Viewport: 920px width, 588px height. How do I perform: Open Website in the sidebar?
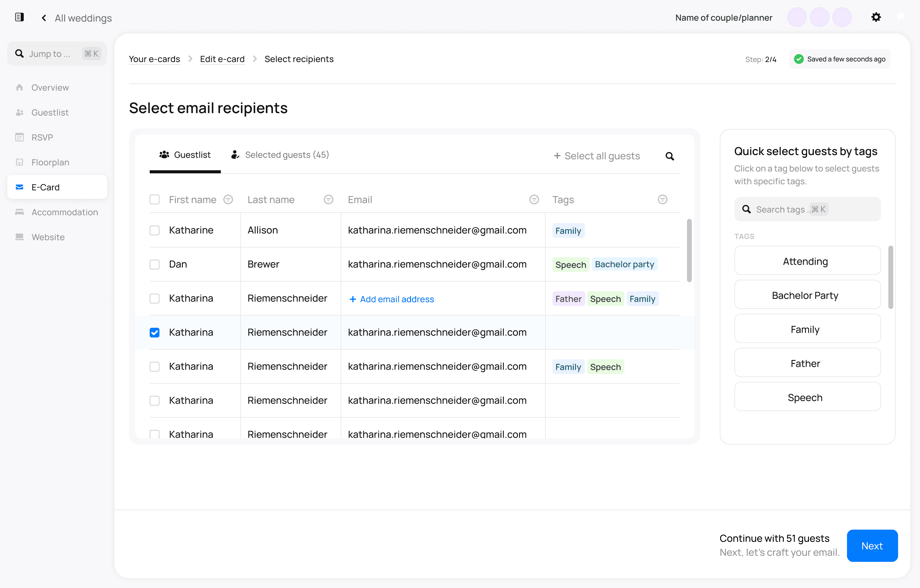(x=57, y=237)
